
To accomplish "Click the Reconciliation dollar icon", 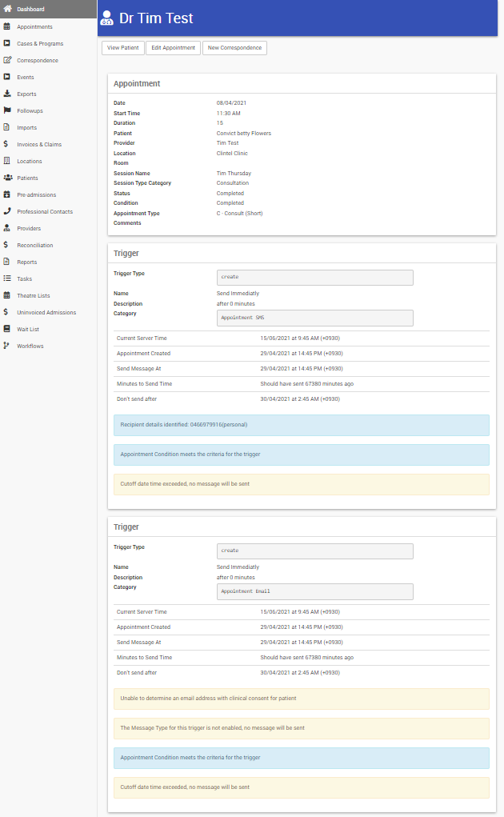I will 6,244.
